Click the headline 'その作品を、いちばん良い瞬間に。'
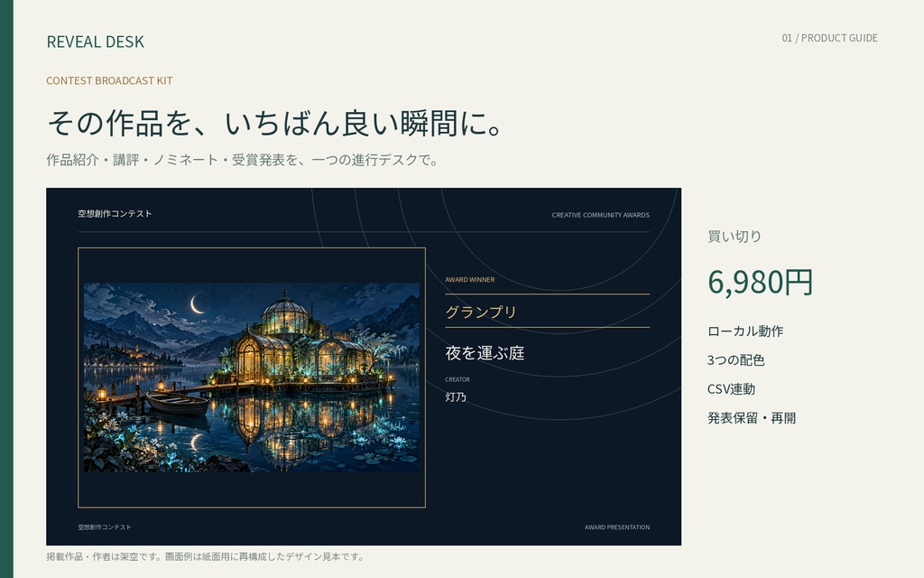 click(x=274, y=123)
